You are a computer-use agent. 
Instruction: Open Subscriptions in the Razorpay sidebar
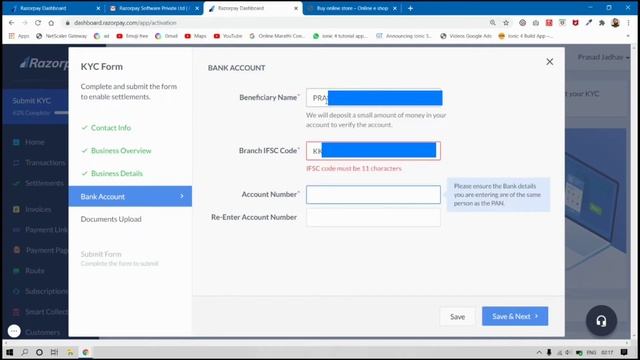coord(46,291)
